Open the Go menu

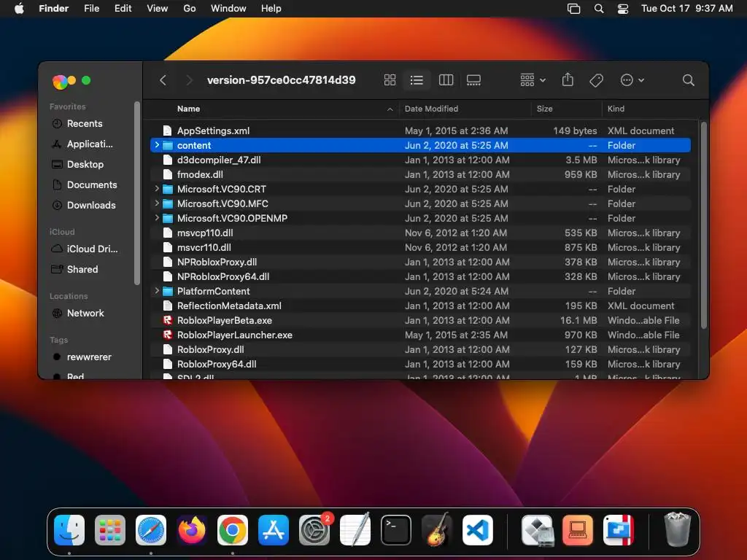point(190,9)
